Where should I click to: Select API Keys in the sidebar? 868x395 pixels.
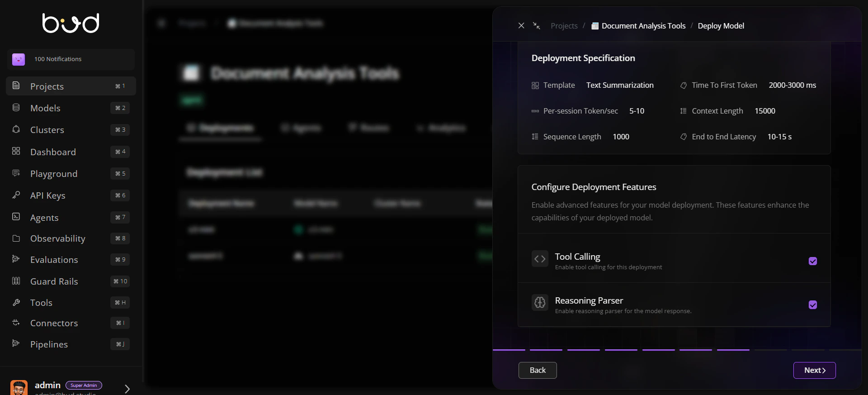tap(71, 195)
